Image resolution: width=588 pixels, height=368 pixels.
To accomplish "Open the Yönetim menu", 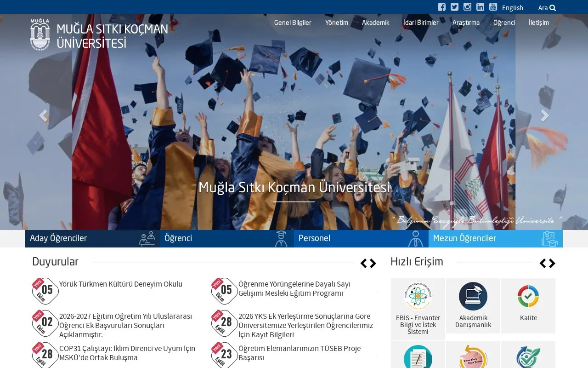I will click(337, 23).
